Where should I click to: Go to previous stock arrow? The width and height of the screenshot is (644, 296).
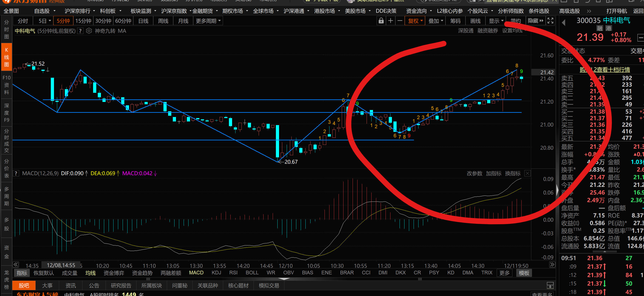pos(563,23)
